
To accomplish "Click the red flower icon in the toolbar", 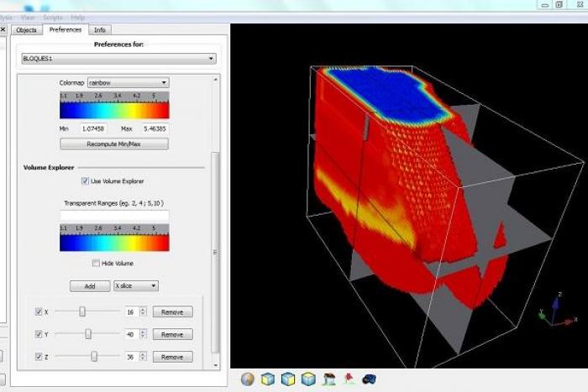I will (x=349, y=379).
